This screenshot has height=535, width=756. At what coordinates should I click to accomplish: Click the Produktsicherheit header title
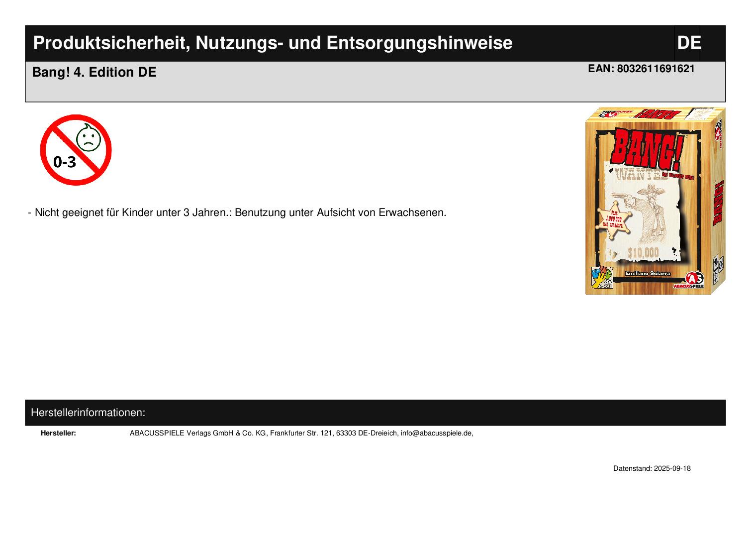tap(273, 43)
